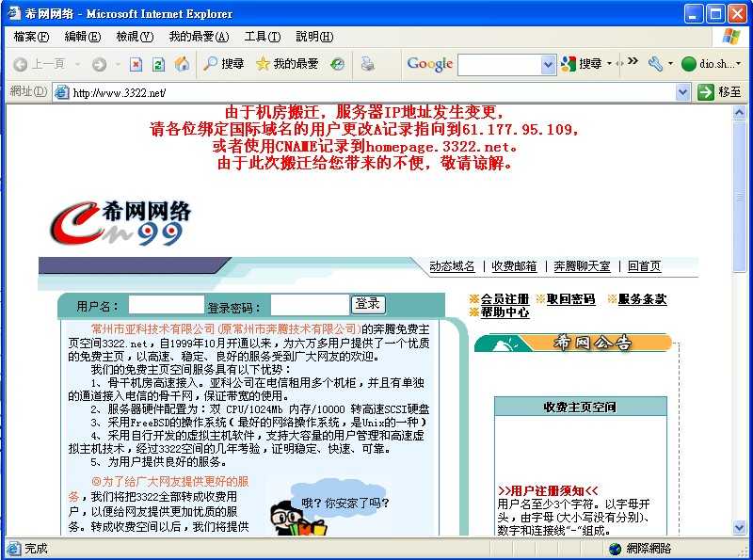Open the 服务条款 terms link
Screen dimensions: 753x560
[642, 298]
